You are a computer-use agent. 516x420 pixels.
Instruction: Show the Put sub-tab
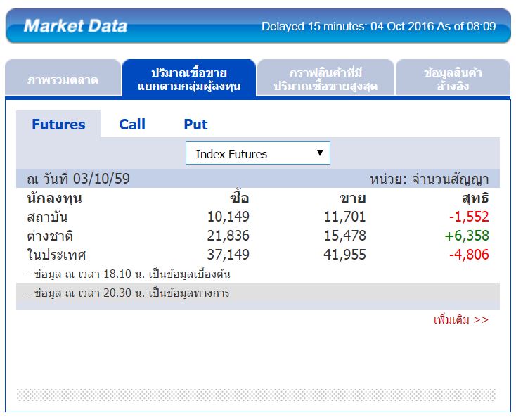pos(195,125)
